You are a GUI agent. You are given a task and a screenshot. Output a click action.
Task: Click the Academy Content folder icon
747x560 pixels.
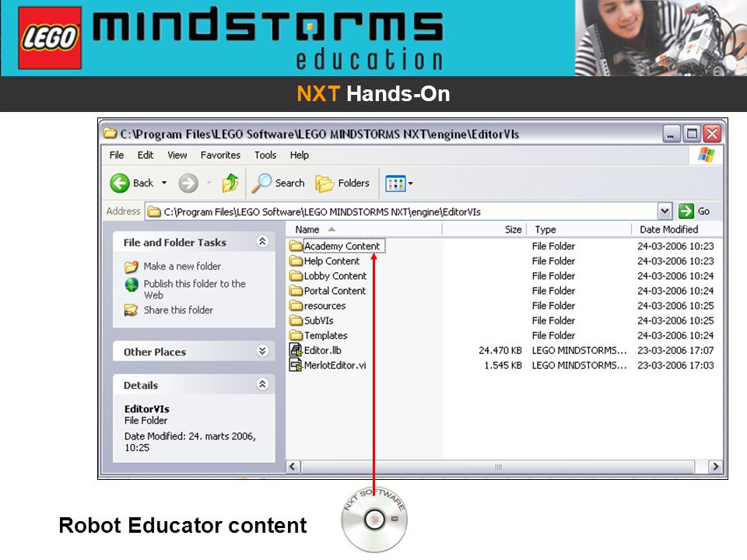tap(296, 246)
